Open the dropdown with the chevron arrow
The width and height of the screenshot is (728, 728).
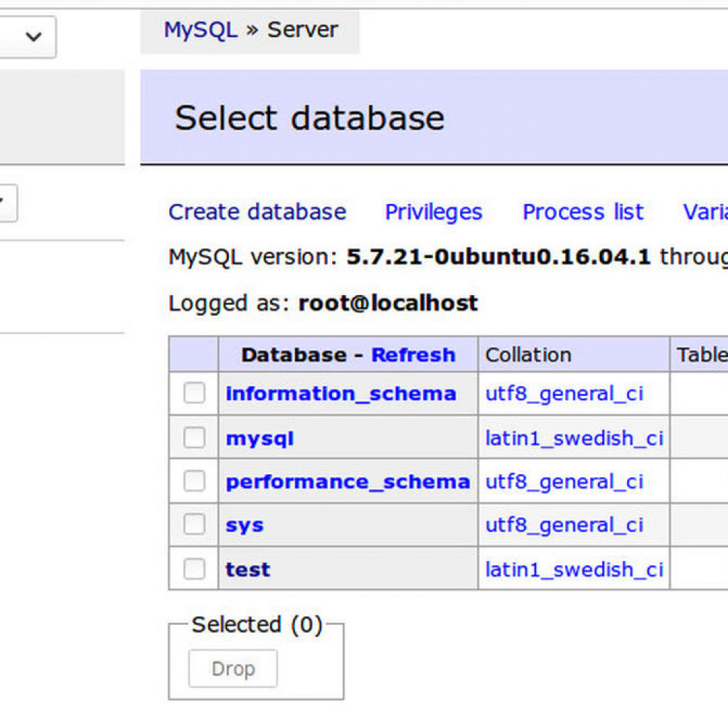tap(27, 37)
